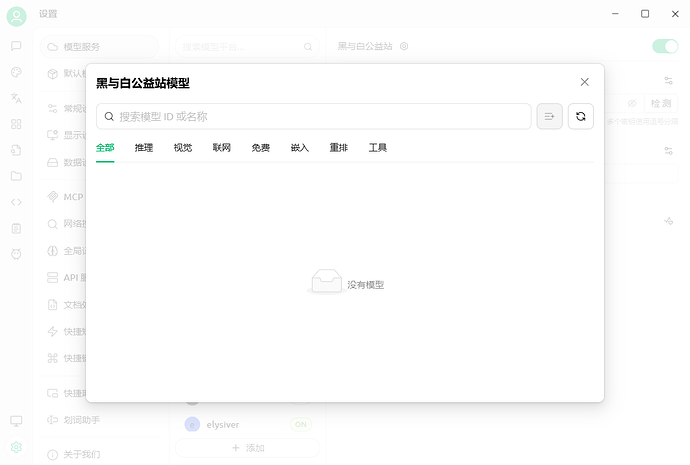Switch to the 推理 tab
This screenshot has height=465, width=690.
click(x=144, y=148)
